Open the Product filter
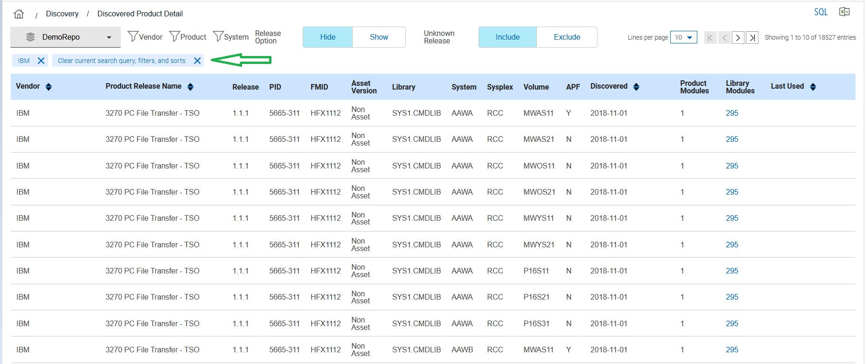 pos(187,37)
